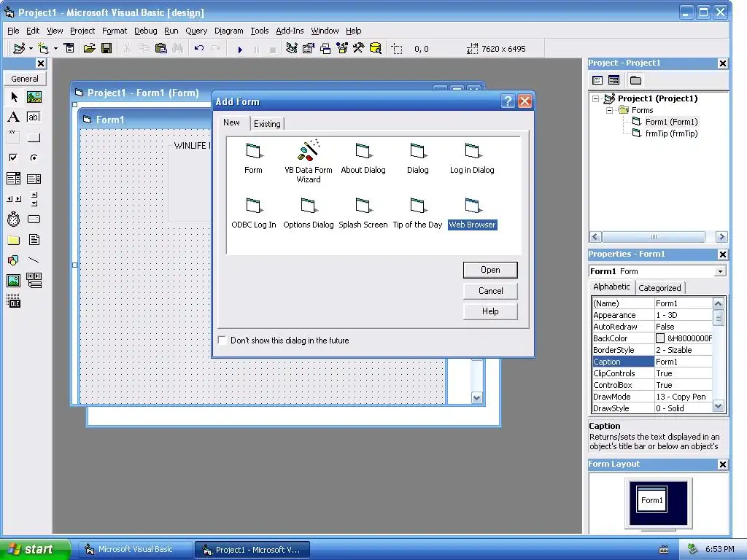
Task: Switch to the Categorized properties tab
Action: click(659, 287)
